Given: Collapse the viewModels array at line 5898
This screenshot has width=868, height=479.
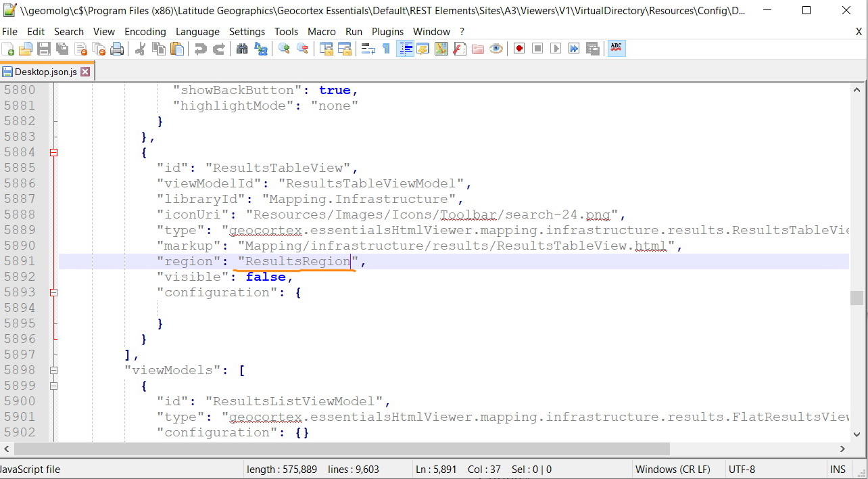Looking at the screenshot, I should pyautogui.click(x=53, y=370).
